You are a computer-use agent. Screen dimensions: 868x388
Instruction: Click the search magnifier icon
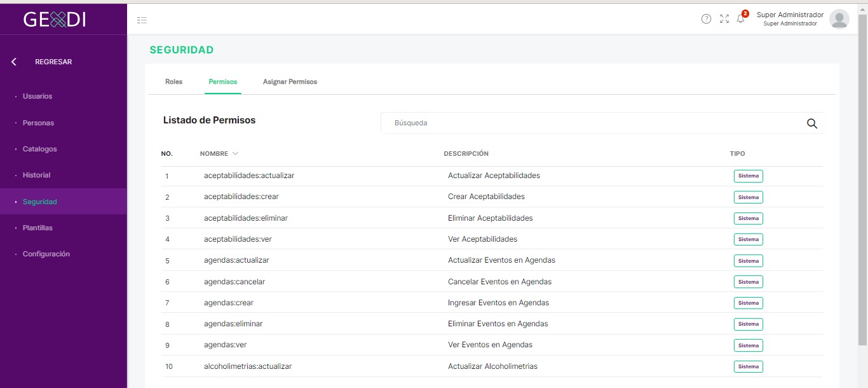pyautogui.click(x=811, y=123)
